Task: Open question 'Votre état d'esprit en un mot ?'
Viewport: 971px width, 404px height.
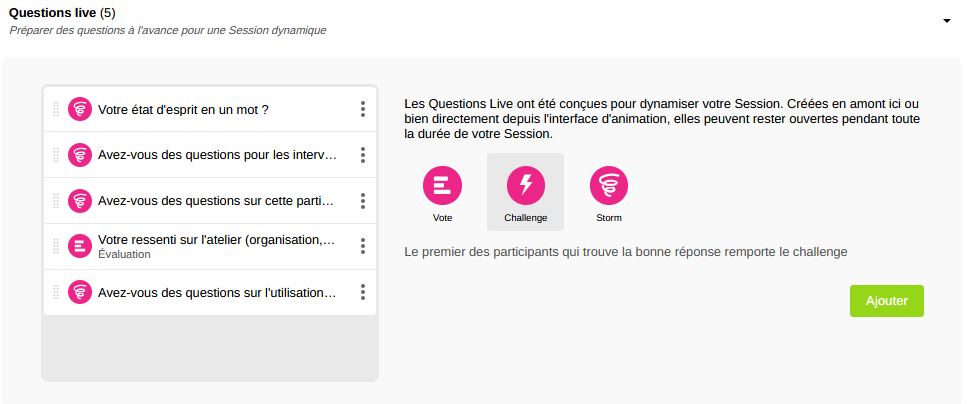Action: click(183, 109)
